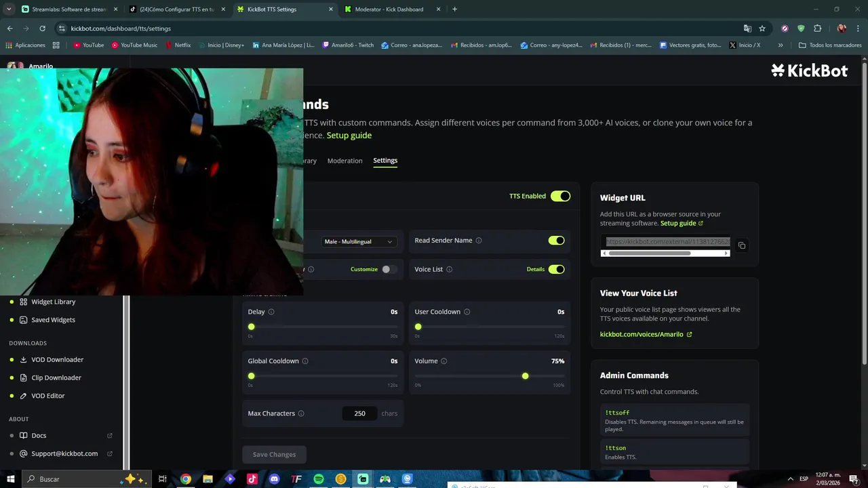
Task: Open Todos los marcadores bookmarks folder
Action: (830, 45)
